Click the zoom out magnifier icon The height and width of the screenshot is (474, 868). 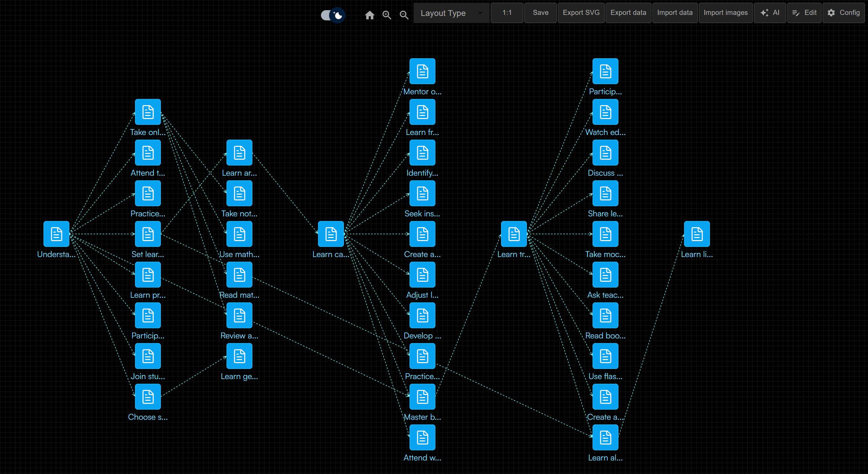(404, 15)
